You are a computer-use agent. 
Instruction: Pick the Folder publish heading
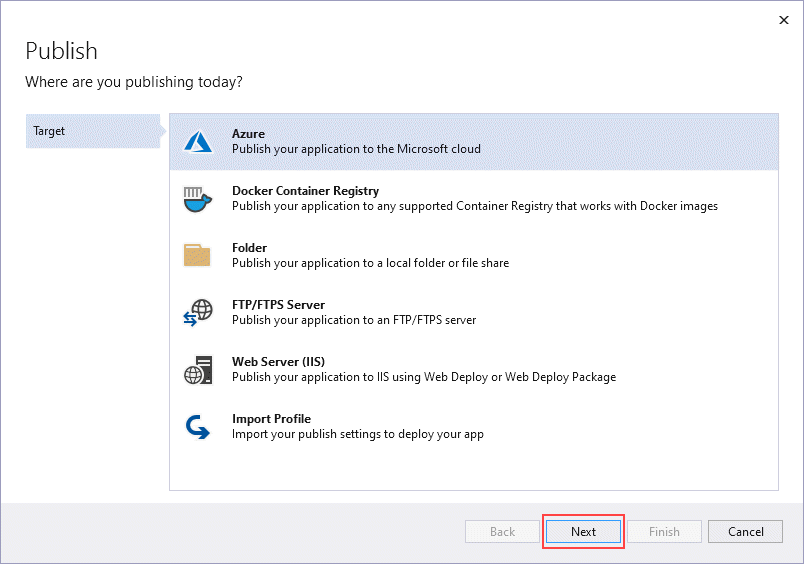(249, 248)
